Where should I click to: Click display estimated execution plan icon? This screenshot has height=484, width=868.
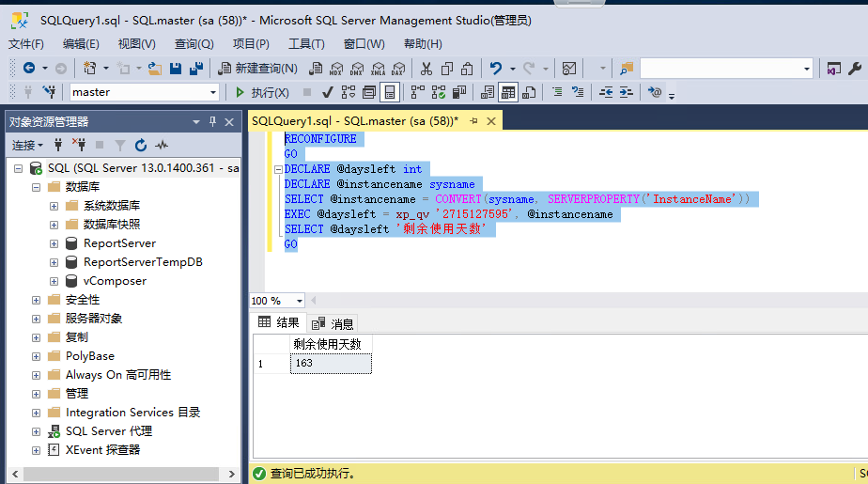349,92
